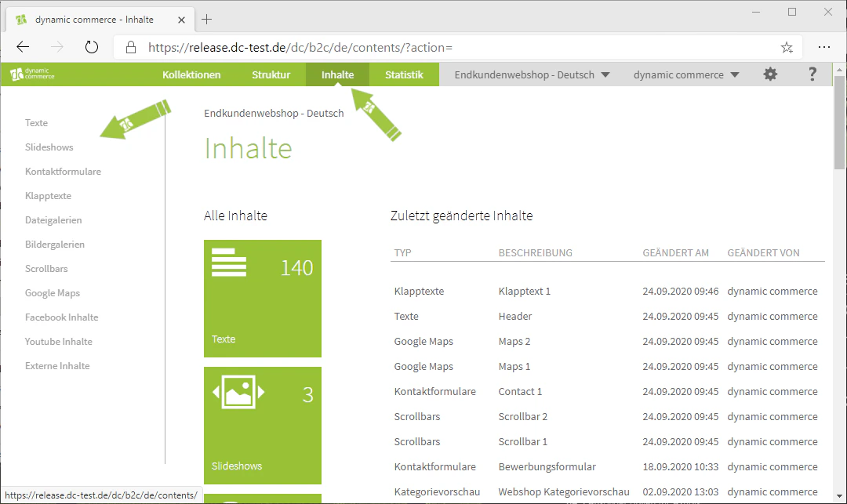Open a new browser tab
Viewport: 847px width, 504px height.
pos(206,20)
